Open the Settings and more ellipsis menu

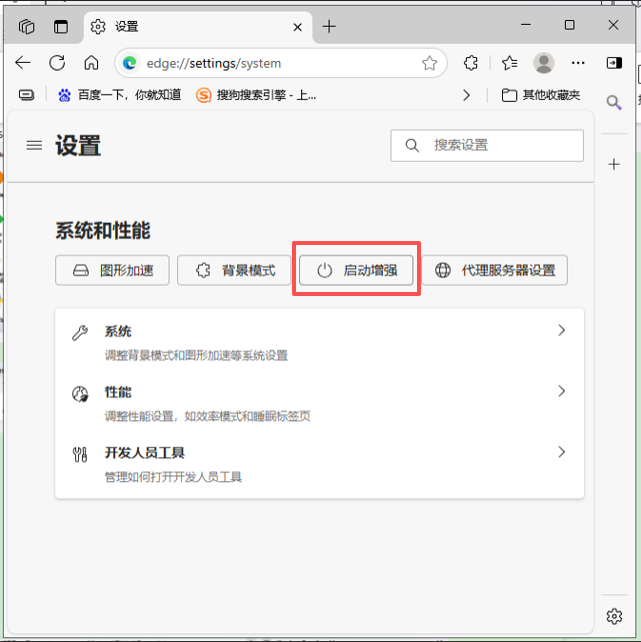coord(578,63)
